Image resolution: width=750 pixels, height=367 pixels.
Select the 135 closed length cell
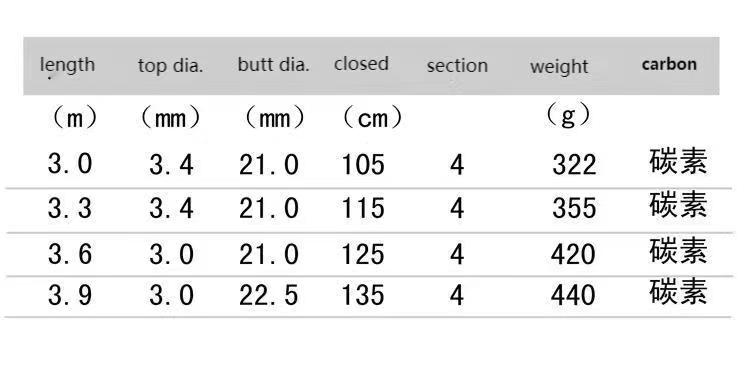pyautogui.click(x=363, y=295)
